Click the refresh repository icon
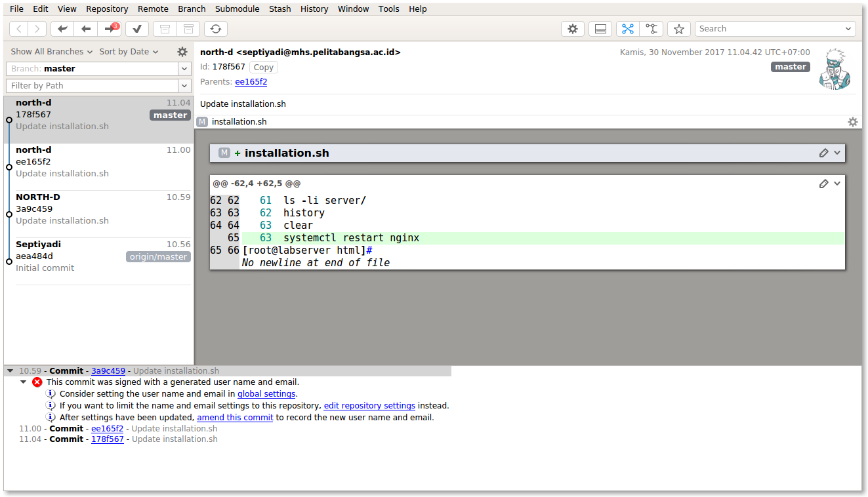Viewport: 868px width, 497px height. 216,28
